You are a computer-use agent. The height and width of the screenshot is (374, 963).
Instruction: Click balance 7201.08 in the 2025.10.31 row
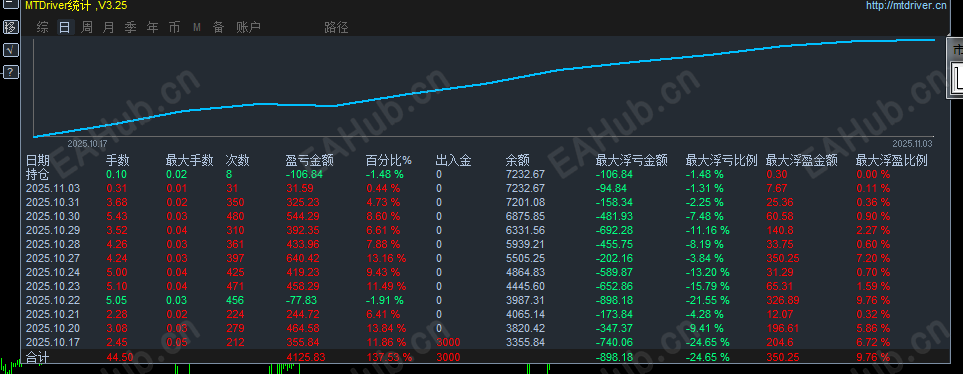click(525, 202)
